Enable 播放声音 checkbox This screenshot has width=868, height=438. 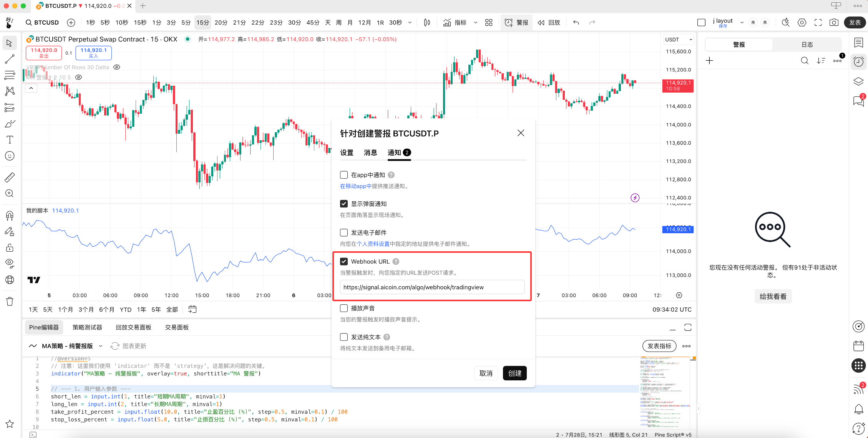point(344,309)
